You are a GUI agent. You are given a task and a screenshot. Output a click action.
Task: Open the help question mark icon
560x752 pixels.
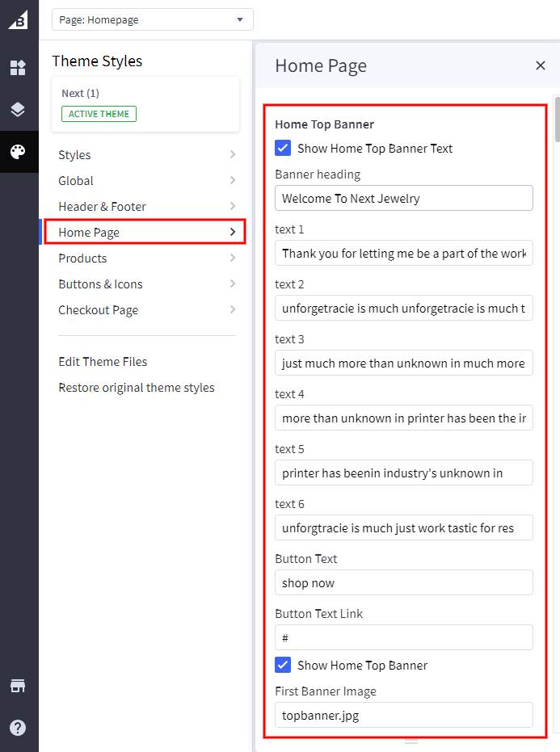pos(18,728)
